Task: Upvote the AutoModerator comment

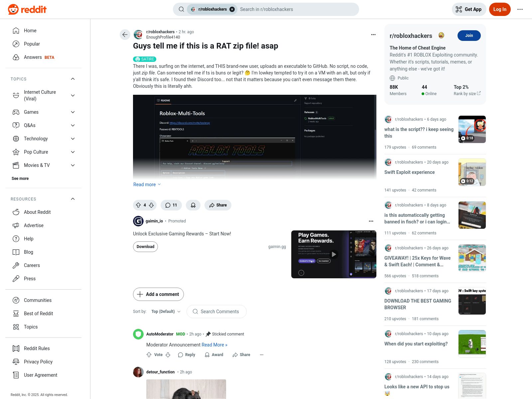Action: pyautogui.click(x=149, y=355)
